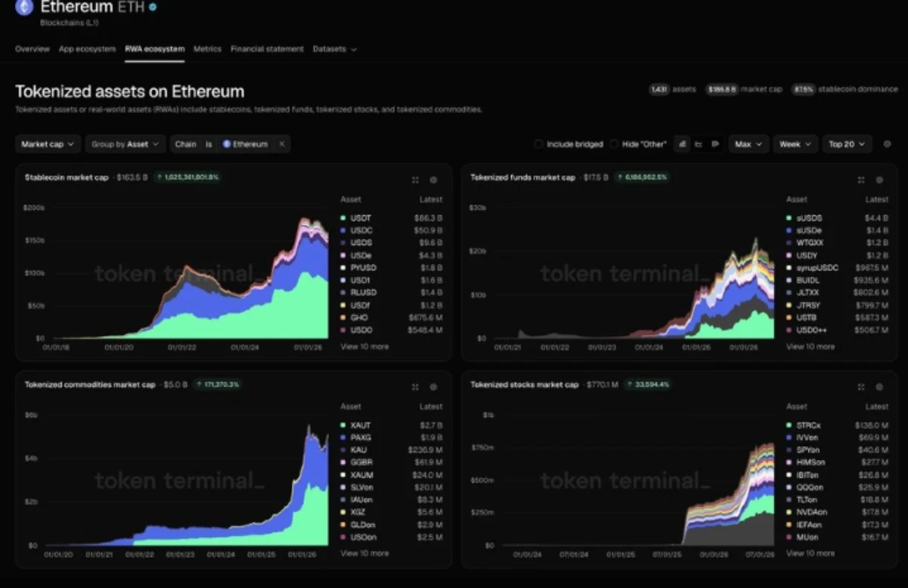This screenshot has height=588, width=908.
Task: Switch to the App ecosystem tab
Action: tap(87, 49)
